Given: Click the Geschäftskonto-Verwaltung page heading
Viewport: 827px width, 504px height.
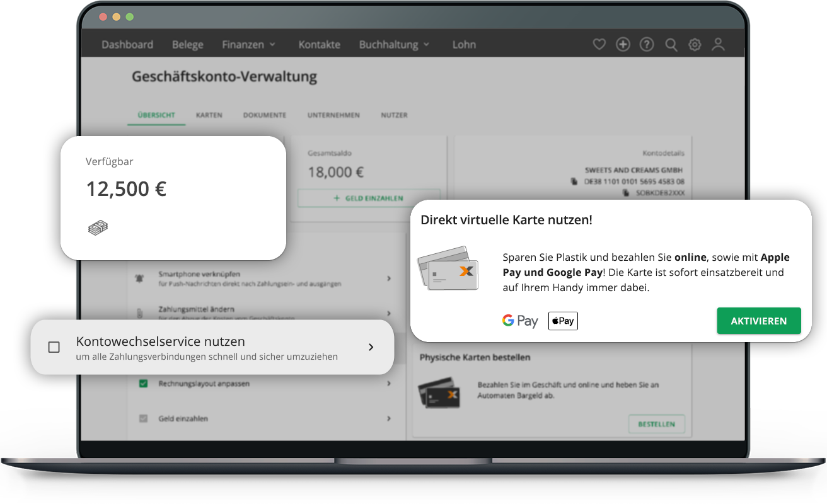Looking at the screenshot, I should tap(224, 77).
